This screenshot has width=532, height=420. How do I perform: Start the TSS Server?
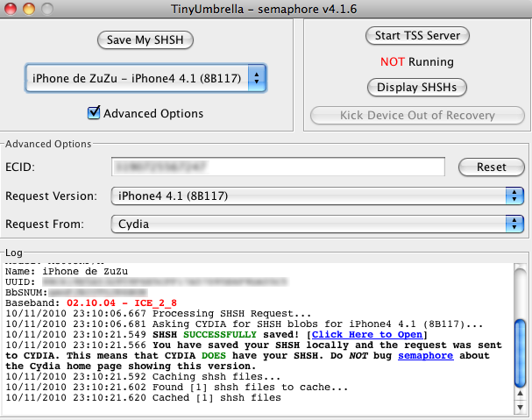point(417,36)
